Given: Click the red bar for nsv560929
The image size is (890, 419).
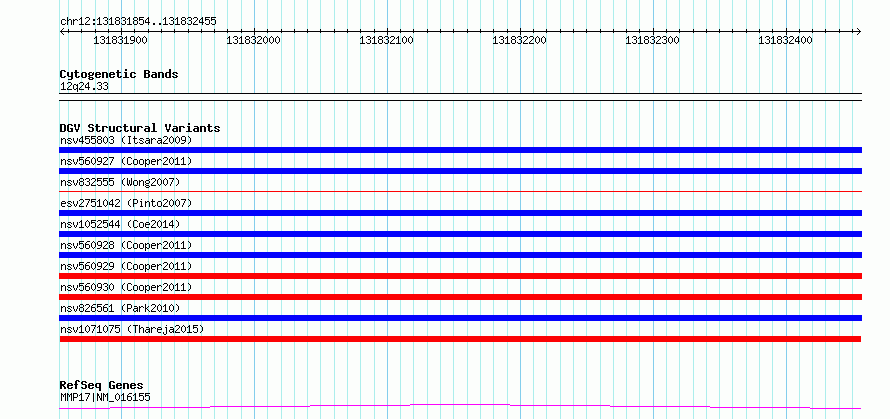Looking at the screenshot, I should coord(460,276).
